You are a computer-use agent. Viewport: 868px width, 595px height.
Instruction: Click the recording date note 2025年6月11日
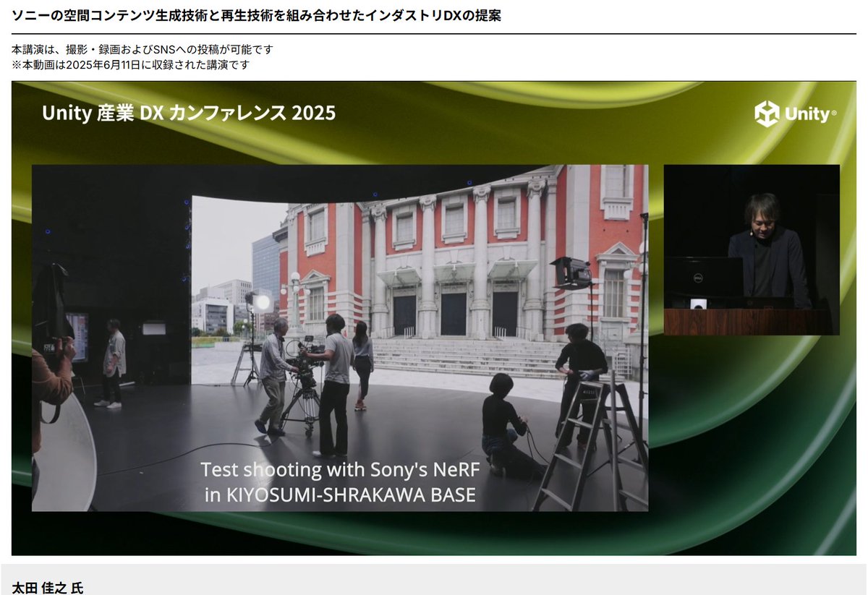click(131, 64)
